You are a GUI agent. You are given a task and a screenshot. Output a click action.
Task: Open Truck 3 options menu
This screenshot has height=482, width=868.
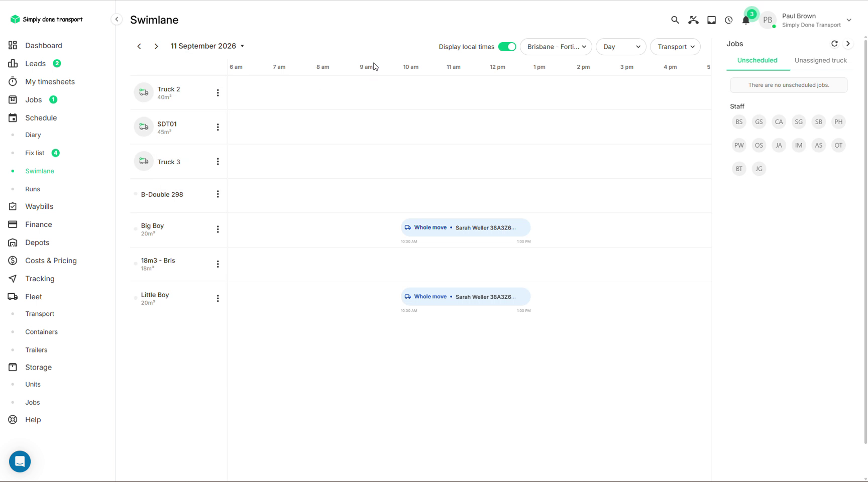(x=218, y=162)
